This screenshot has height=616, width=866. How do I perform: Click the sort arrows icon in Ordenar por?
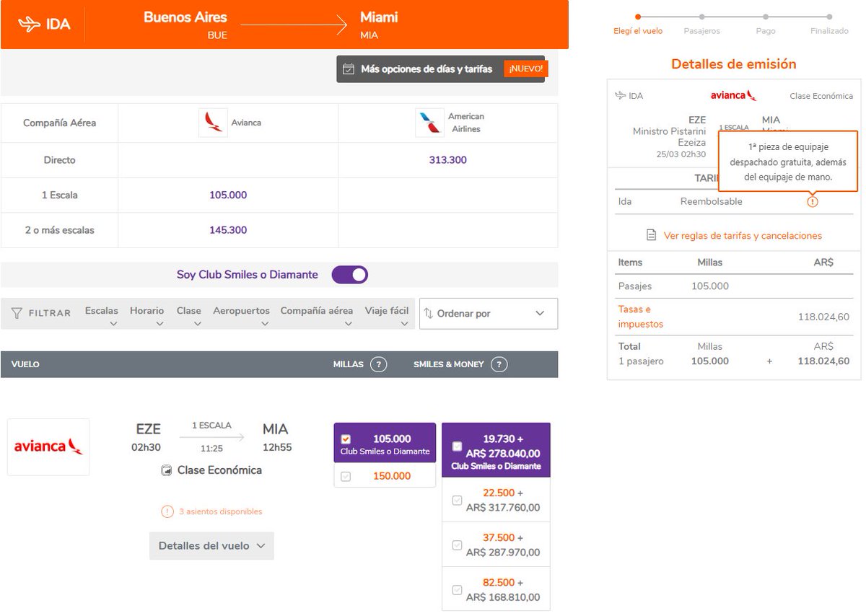(429, 314)
